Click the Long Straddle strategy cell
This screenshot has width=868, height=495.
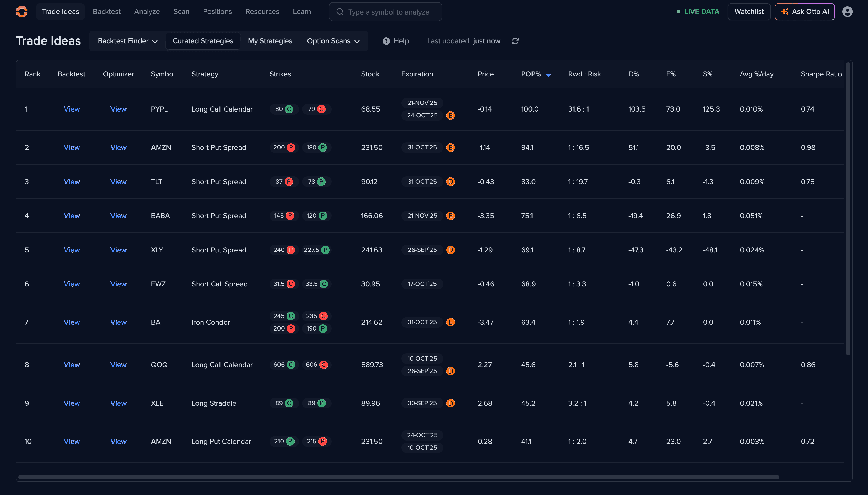tap(214, 403)
